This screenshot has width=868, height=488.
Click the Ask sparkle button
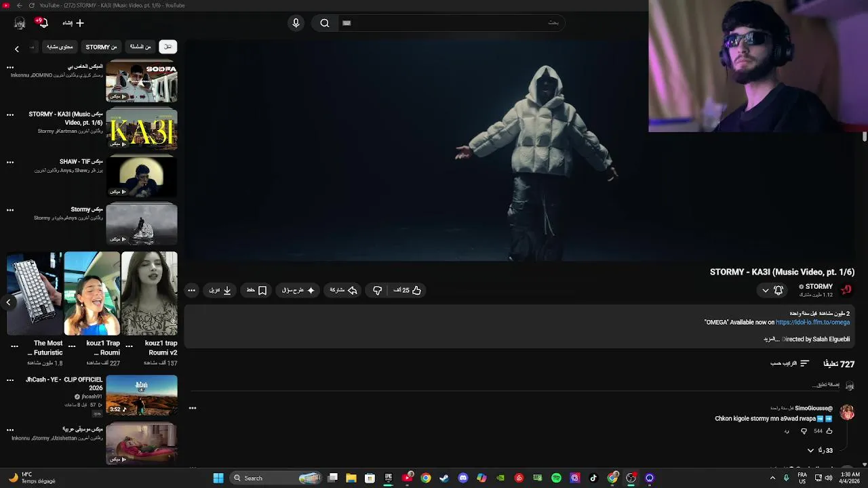(x=298, y=290)
